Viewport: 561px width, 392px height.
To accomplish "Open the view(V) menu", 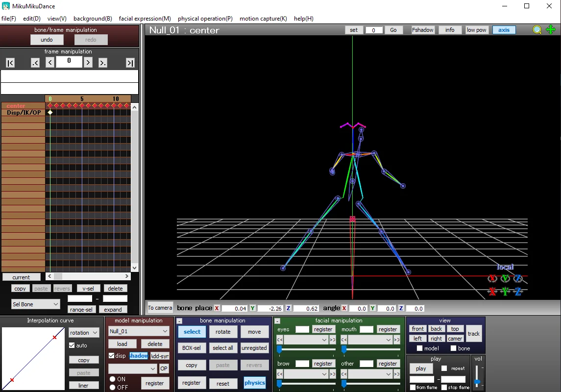I will coord(57,19).
